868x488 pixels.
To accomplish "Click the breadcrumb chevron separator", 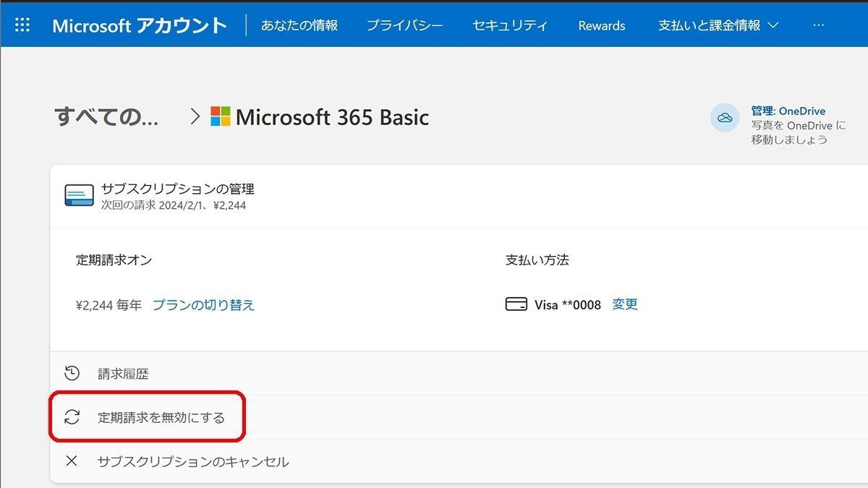I will [194, 116].
